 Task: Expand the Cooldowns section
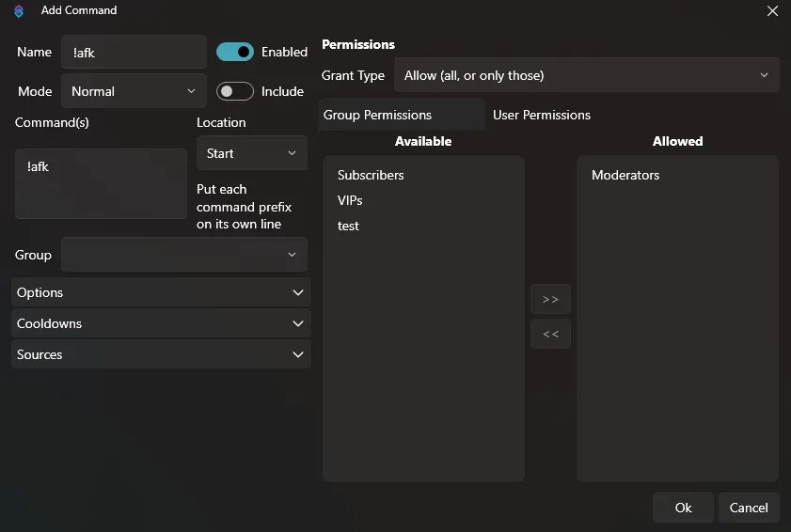(161, 323)
